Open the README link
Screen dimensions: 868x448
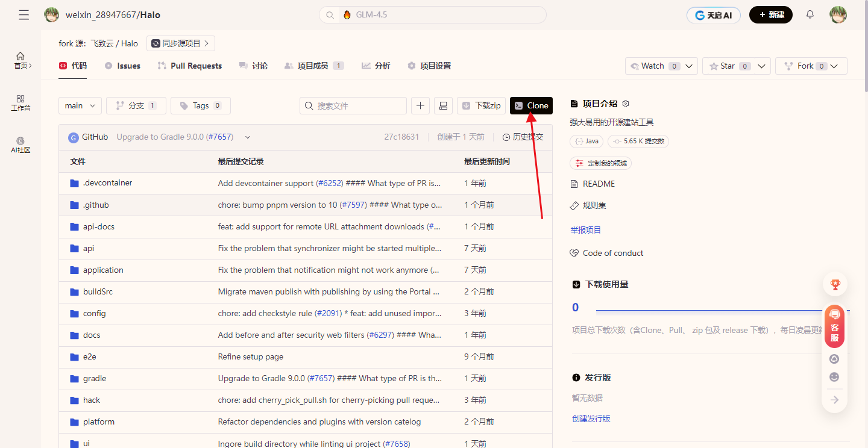click(x=599, y=184)
